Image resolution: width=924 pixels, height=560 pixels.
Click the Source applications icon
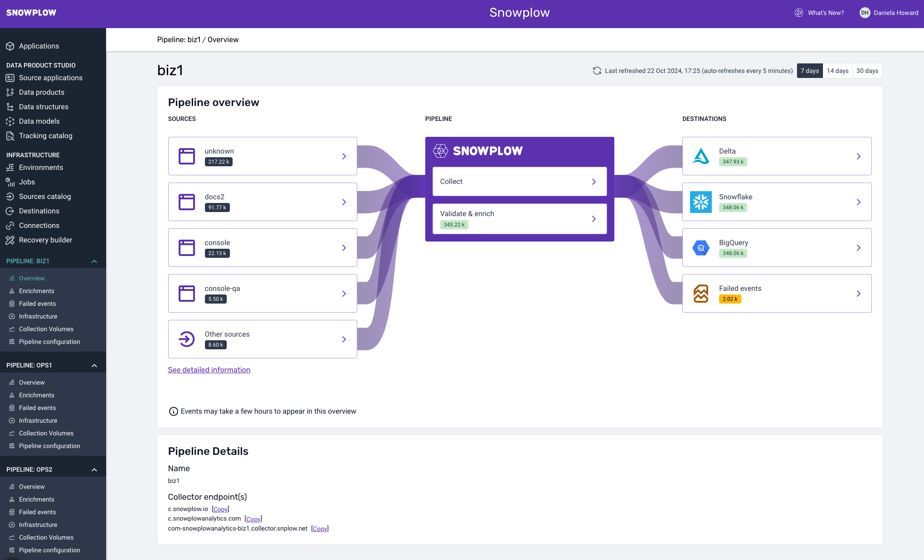coord(10,78)
